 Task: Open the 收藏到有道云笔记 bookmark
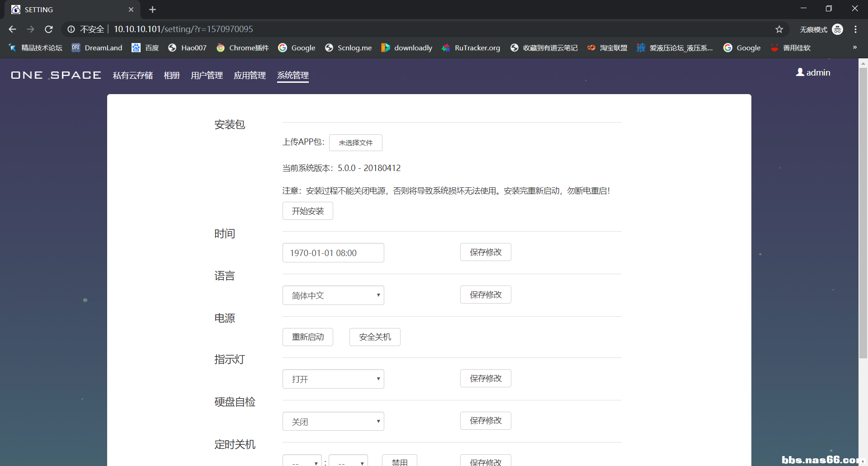[544, 48]
